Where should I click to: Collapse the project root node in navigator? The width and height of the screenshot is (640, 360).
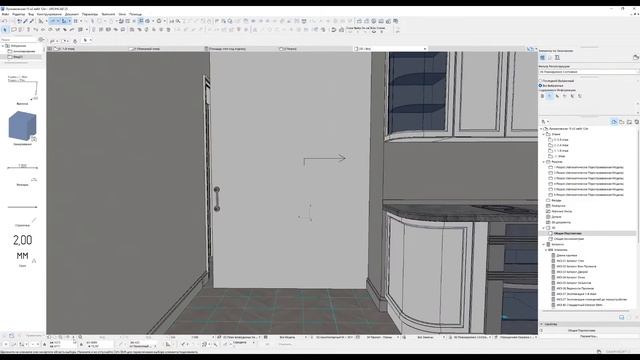(x=542, y=129)
